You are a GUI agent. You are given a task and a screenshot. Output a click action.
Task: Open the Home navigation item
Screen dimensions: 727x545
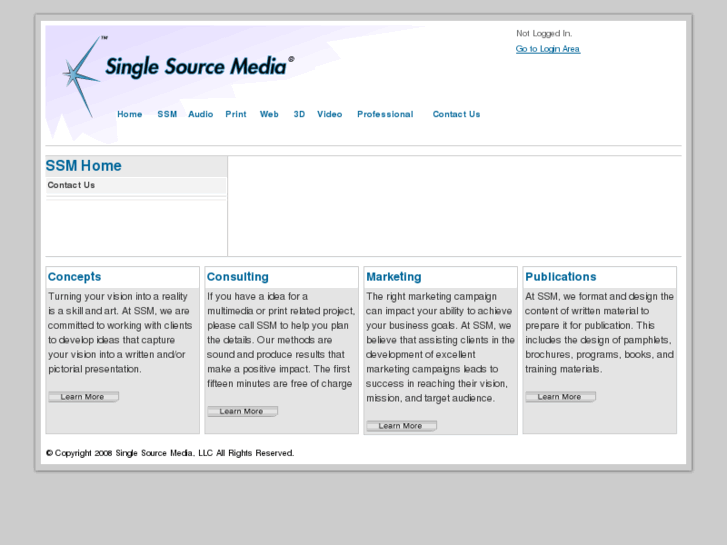(x=129, y=114)
